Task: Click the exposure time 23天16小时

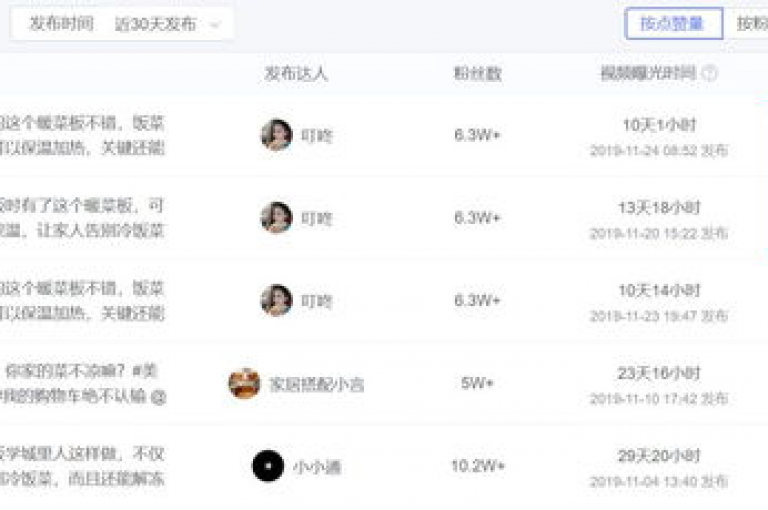Action: tap(659, 373)
